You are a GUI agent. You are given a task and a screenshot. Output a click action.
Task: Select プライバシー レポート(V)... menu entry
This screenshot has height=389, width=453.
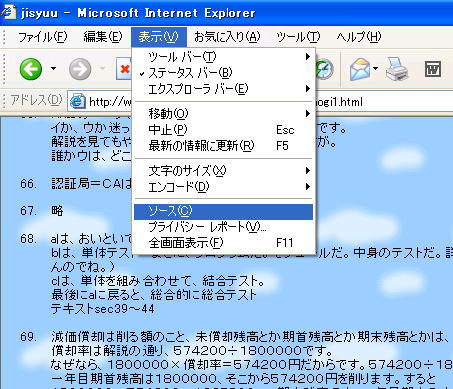click(223, 227)
